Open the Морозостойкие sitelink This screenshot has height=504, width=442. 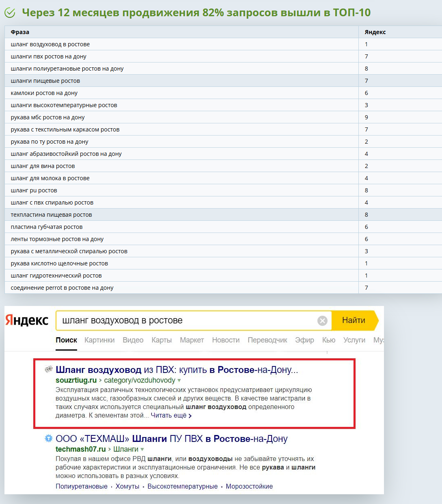pyautogui.click(x=249, y=486)
